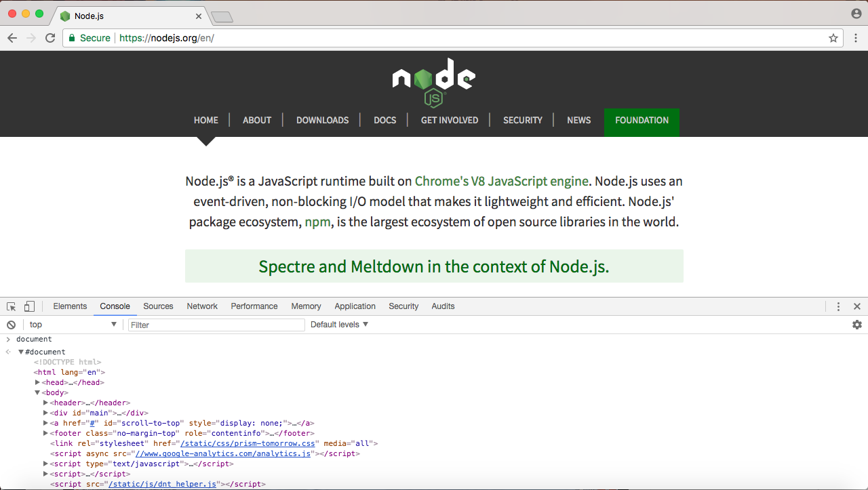Switch to the Security DevTools tab

click(403, 306)
